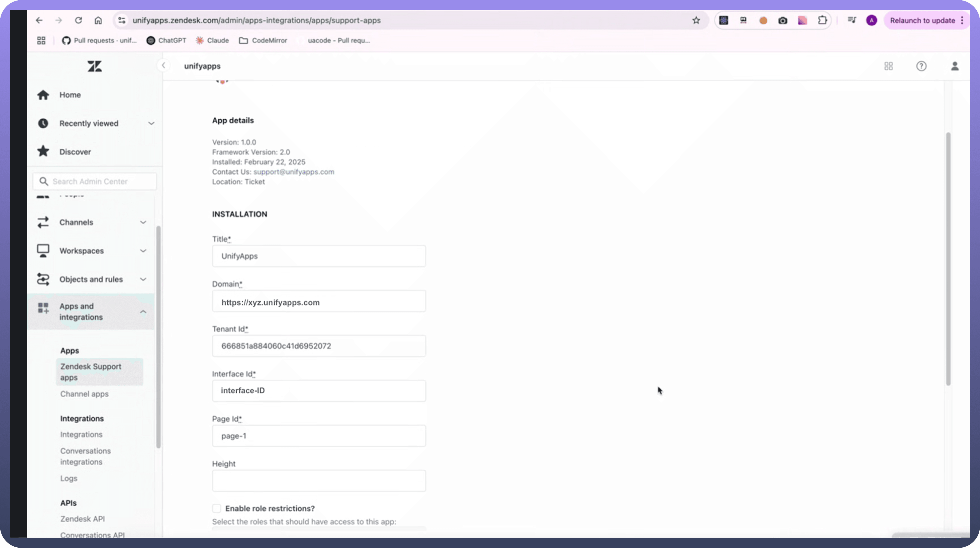Open Zendesk products grid icon

pyautogui.click(x=888, y=66)
